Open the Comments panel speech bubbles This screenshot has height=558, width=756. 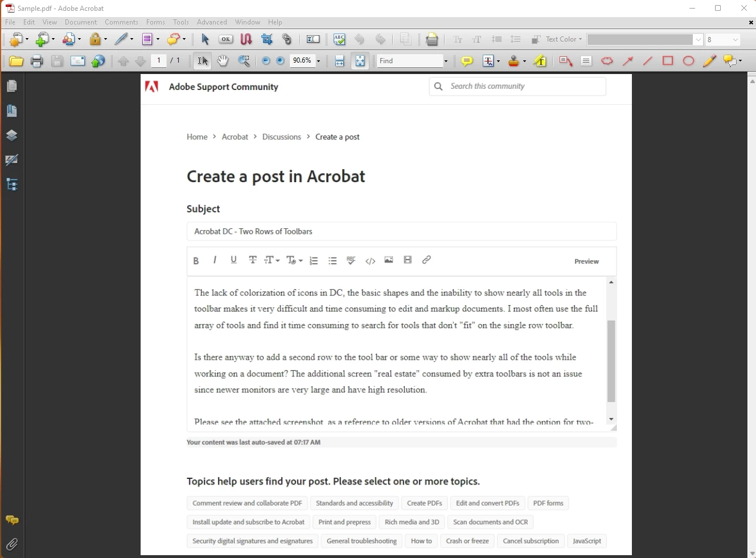pyautogui.click(x=12, y=520)
